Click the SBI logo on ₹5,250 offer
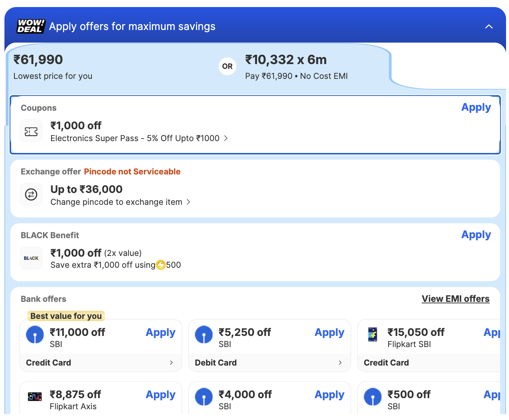Viewport: 509px width, 420px height. click(204, 335)
